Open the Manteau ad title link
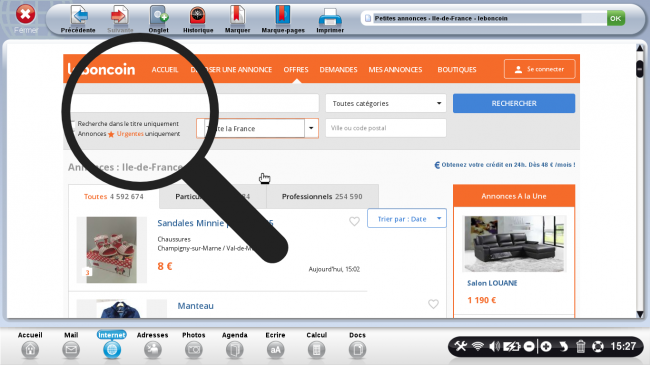 (x=196, y=306)
